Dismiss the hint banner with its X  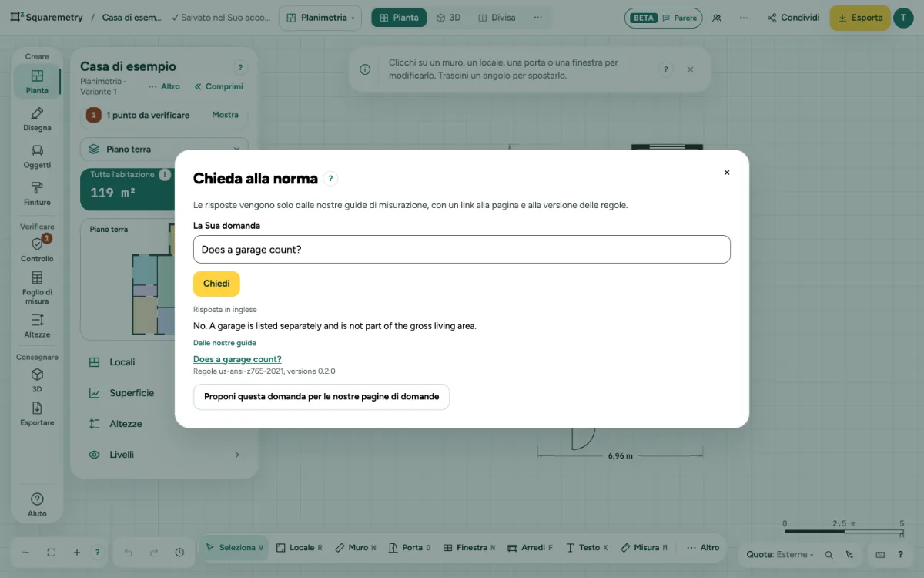click(x=690, y=69)
